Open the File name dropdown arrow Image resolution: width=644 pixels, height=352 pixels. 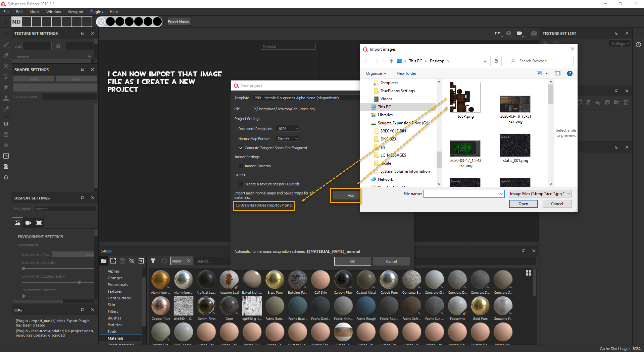[x=501, y=194]
